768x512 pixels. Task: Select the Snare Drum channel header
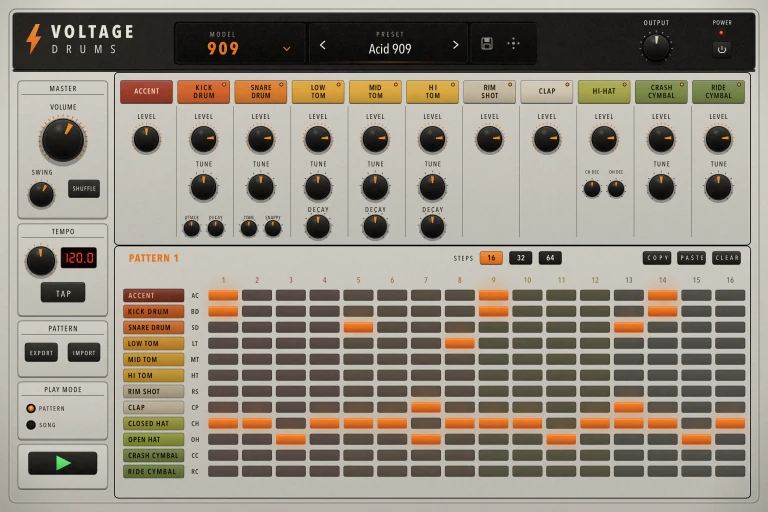pyautogui.click(x=261, y=91)
